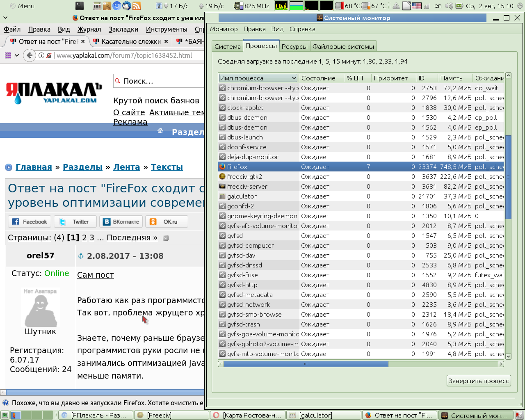Select the 'clock-applet' process row
Viewport: 525px width, 420px height.
[x=361, y=107]
